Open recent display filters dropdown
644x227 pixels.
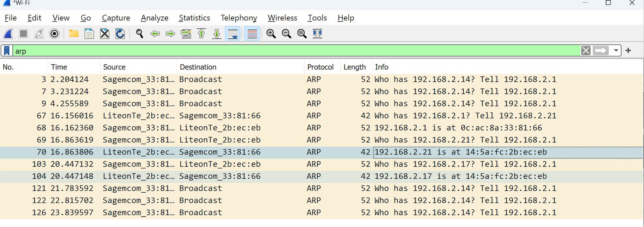[616, 51]
